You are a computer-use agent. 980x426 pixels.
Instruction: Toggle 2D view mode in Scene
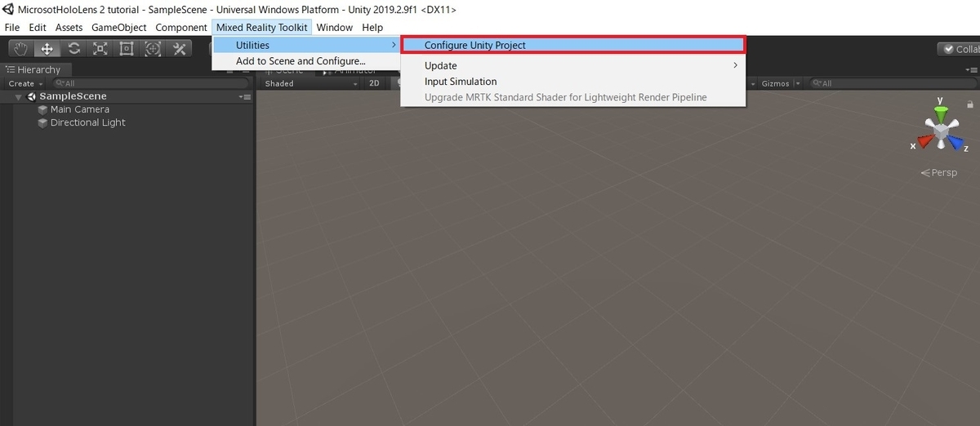pos(374,83)
